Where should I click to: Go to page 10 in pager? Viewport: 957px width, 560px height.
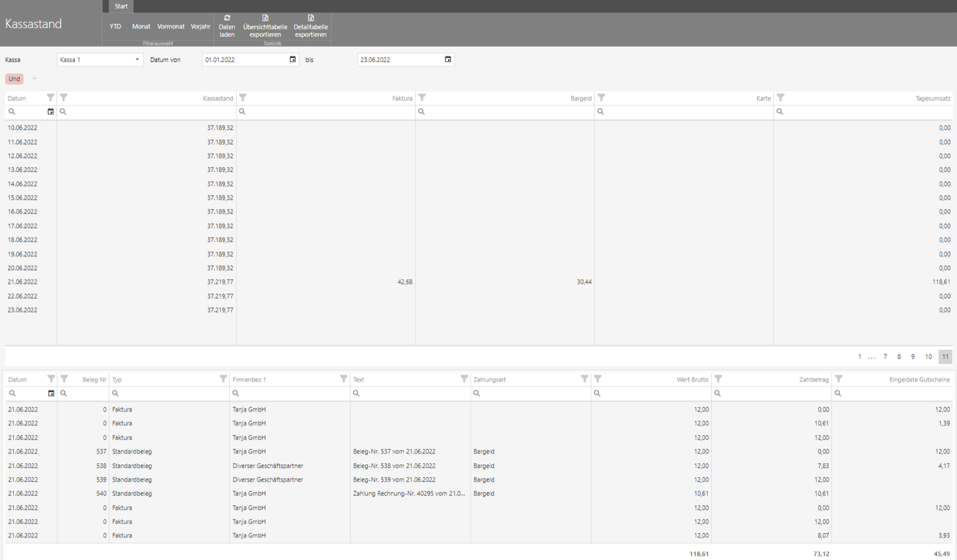coord(928,357)
